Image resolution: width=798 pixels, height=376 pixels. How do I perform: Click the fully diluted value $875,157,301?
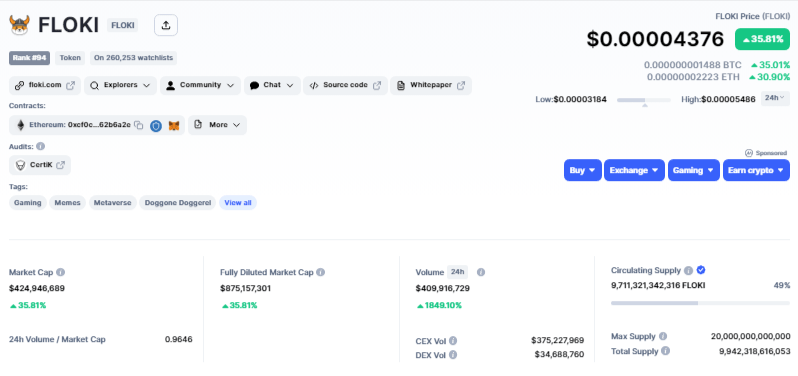click(x=245, y=288)
